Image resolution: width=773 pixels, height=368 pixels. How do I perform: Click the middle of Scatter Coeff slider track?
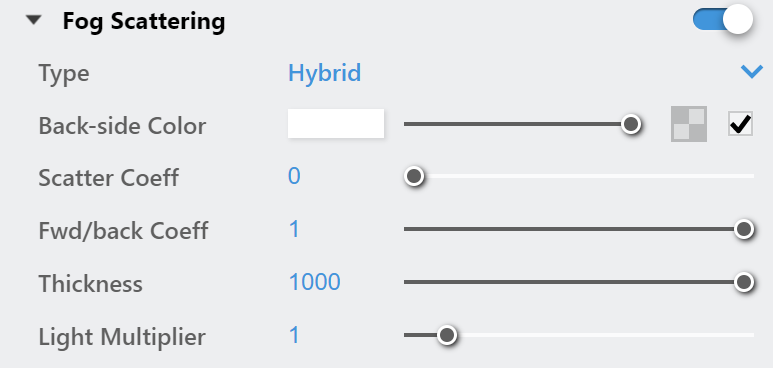(x=579, y=176)
